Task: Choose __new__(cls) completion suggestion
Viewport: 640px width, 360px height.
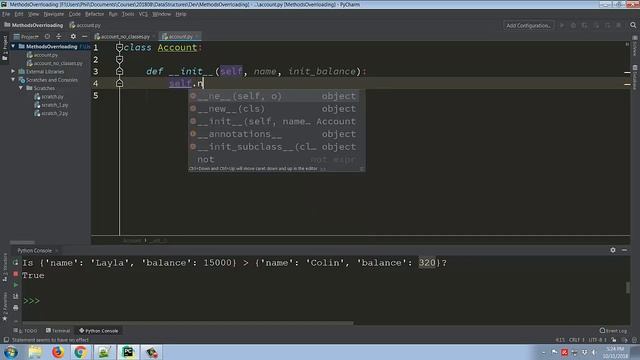Action: (273, 109)
